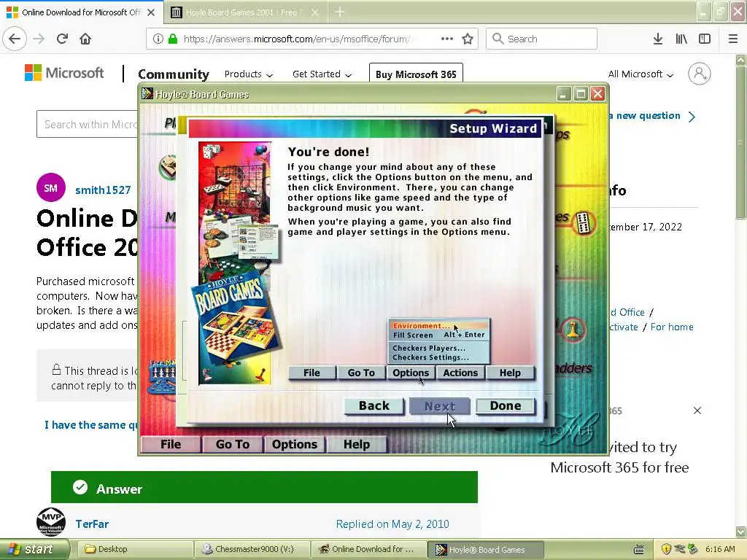Click Replied on May 2, 2010 link
This screenshot has height=560, width=747.
click(x=392, y=524)
